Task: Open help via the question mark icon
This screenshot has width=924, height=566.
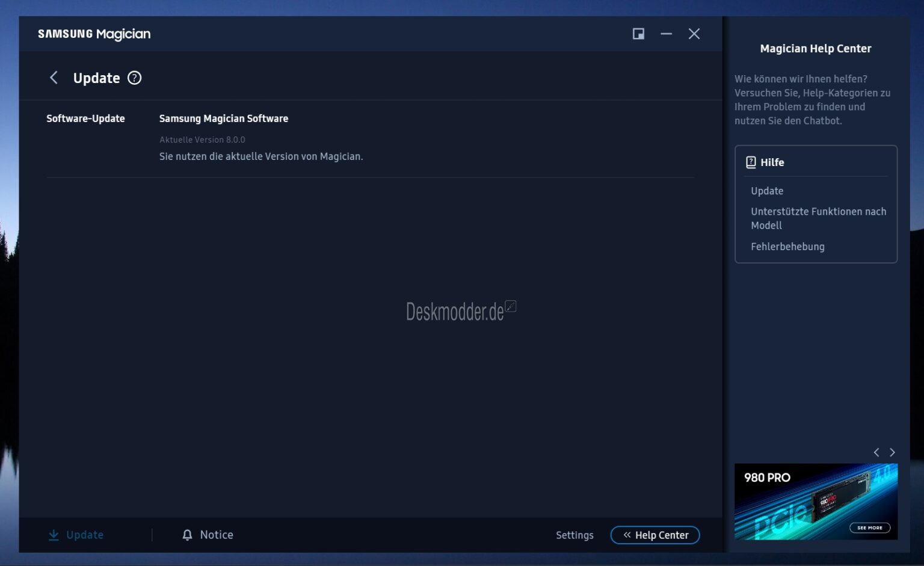Action: (x=134, y=78)
